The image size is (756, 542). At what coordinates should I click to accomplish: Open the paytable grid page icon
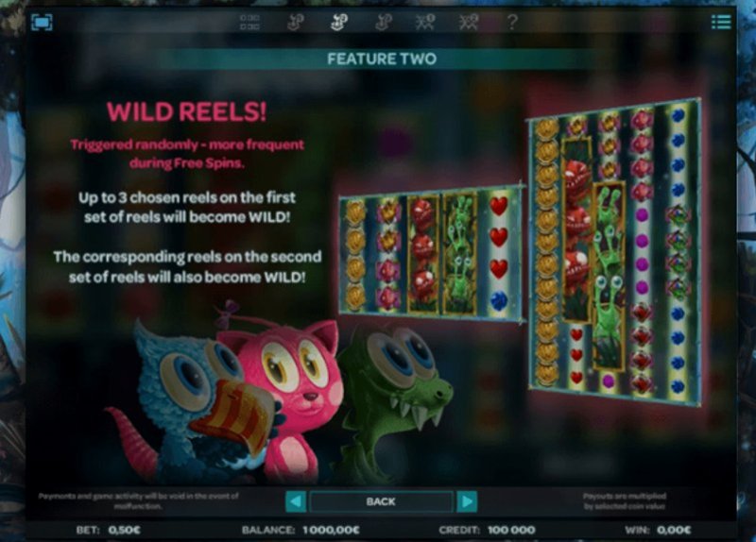[249, 22]
